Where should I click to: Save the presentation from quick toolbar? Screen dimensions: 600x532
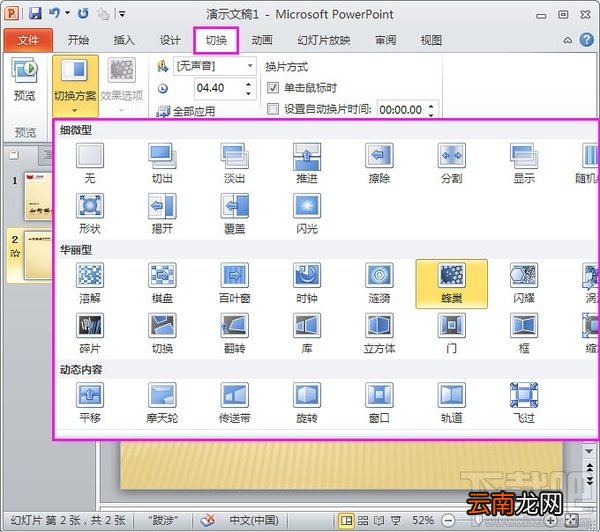click(35, 14)
